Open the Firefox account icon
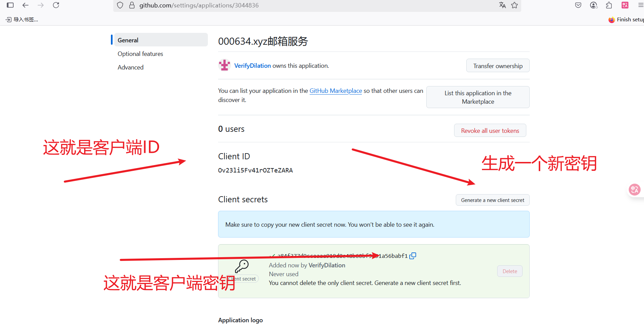The height and width of the screenshot is (327, 644). point(593,5)
